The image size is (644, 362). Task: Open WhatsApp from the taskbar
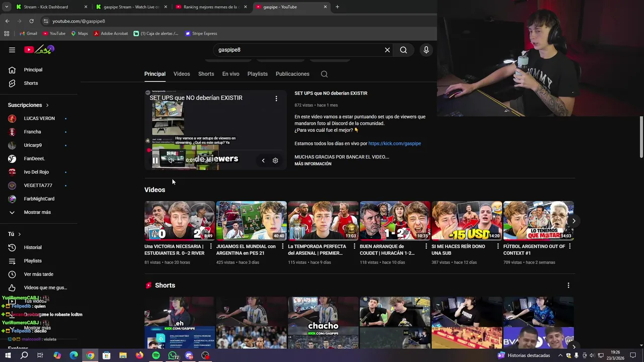(173, 355)
